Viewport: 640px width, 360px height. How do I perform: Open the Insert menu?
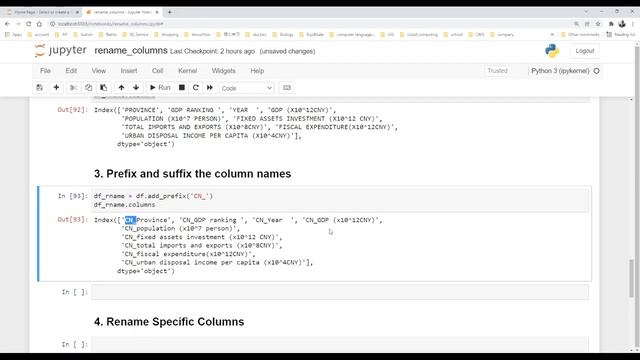[x=129, y=71]
